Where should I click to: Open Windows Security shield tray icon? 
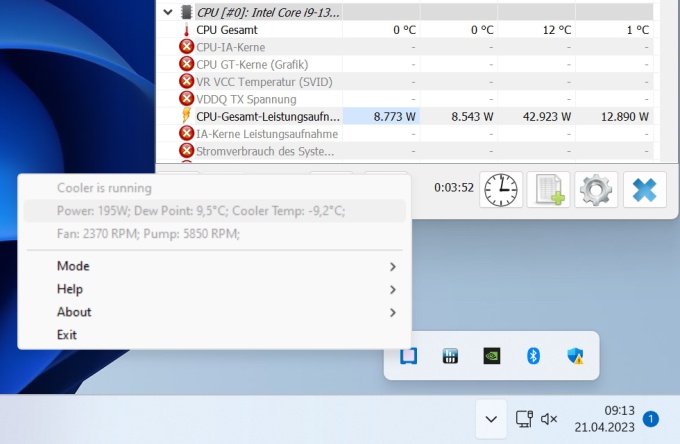tap(575, 356)
